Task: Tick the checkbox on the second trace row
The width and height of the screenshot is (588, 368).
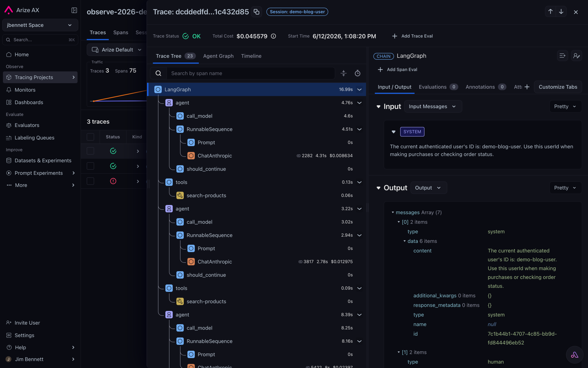Action: [x=90, y=166]
